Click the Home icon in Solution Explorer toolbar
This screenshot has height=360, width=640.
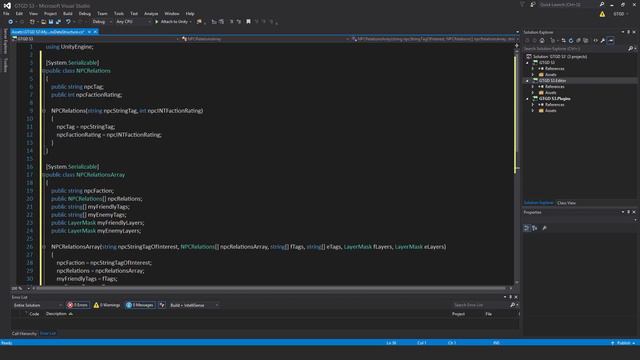click(x=542, y=40)
